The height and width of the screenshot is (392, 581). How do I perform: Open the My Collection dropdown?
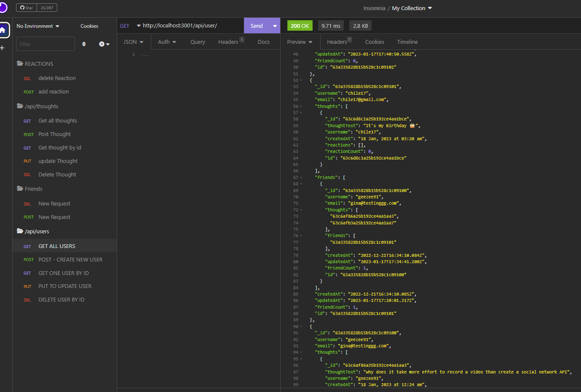click(x=412, y=8)
